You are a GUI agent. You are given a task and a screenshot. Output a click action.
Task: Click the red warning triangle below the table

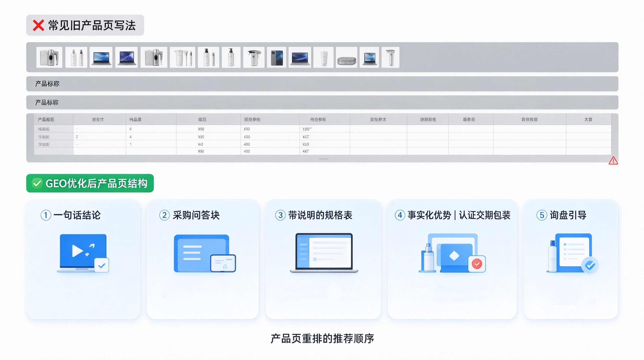coord(613,161)
